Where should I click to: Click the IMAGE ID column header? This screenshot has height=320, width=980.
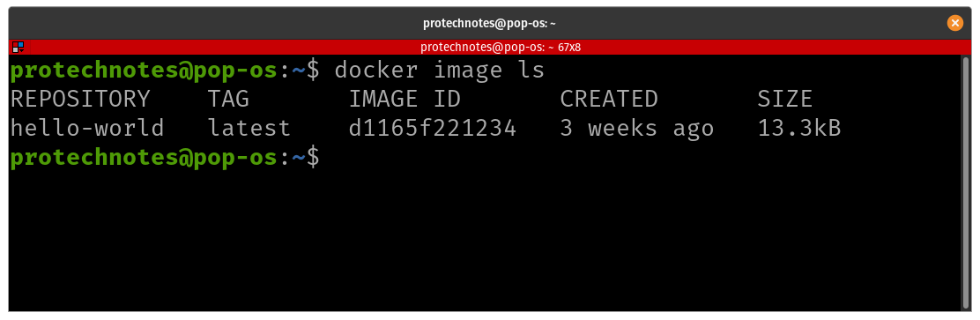click(x=405, y=99)
